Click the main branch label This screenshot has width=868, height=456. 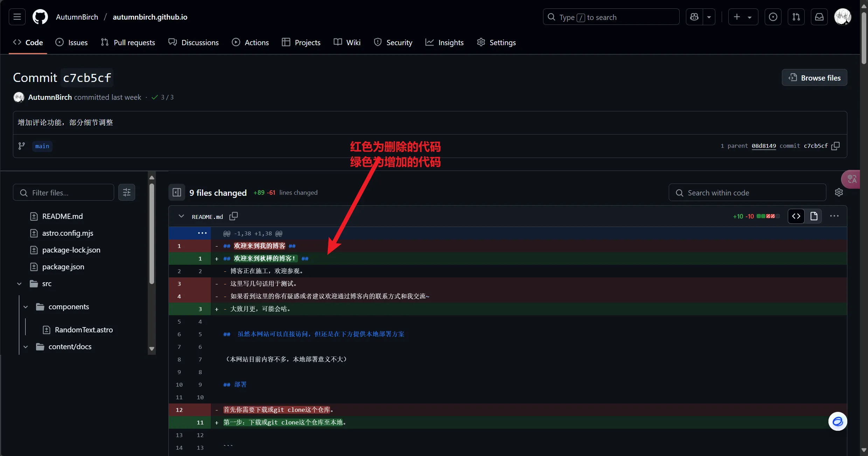42,146
